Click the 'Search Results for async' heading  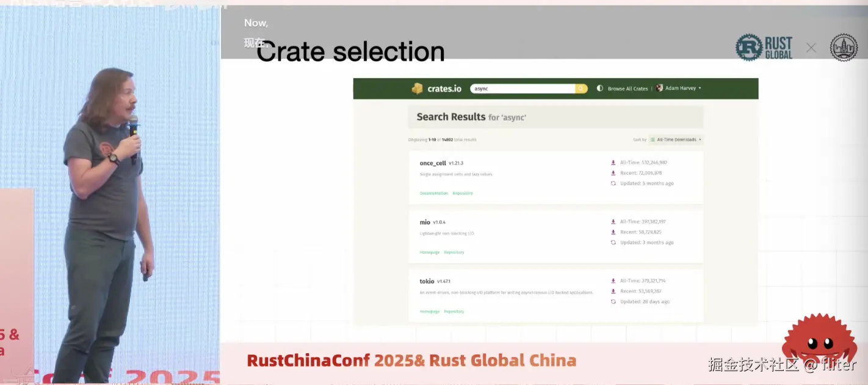[x=471, y=117]
